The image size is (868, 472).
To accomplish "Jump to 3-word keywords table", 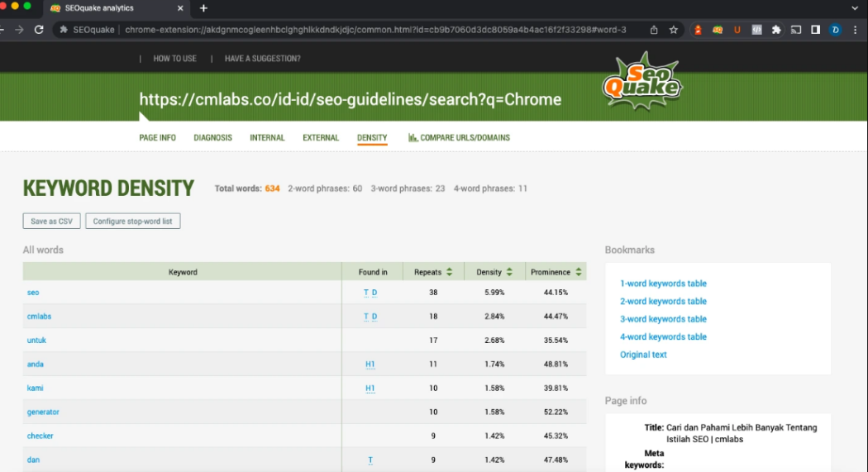I will (x=663, y=319).
